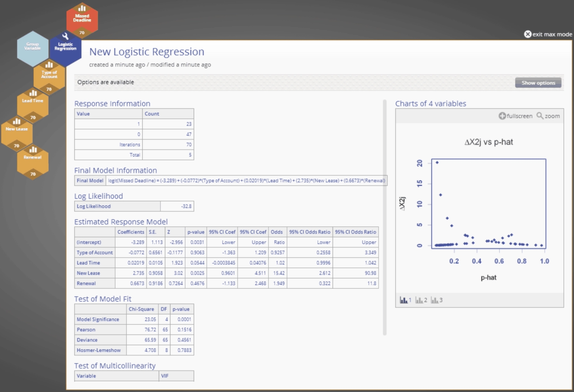Viewport: 574px width, 392px height.
Task: Click New Lease odds ratio 15.42
Action: pyautogui.click(x=278, y=273)
